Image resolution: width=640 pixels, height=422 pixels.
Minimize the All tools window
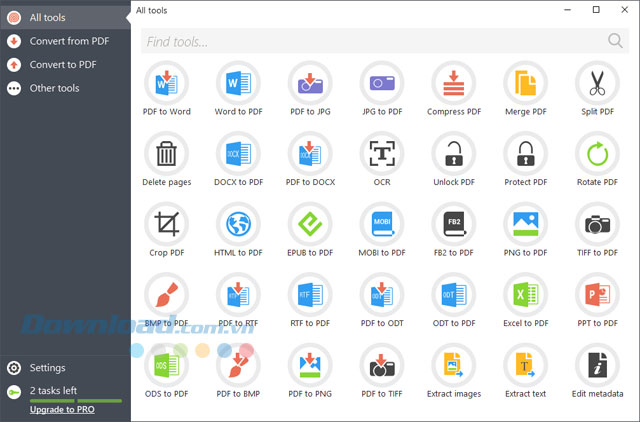[567, 10]
